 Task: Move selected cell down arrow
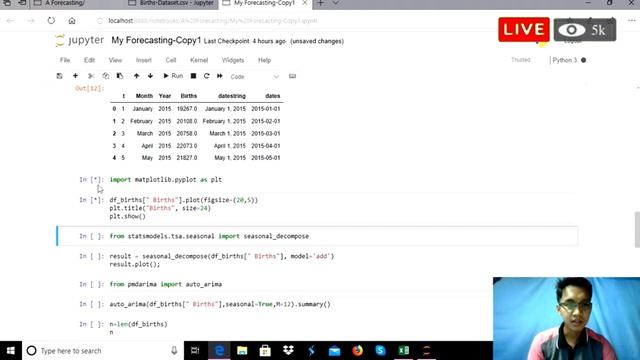150,76
